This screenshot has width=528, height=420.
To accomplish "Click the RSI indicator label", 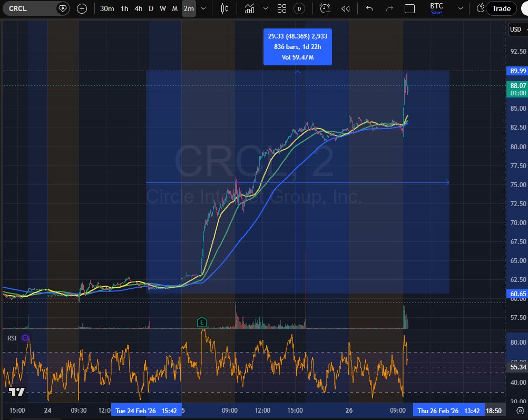I will pos(12,338).
